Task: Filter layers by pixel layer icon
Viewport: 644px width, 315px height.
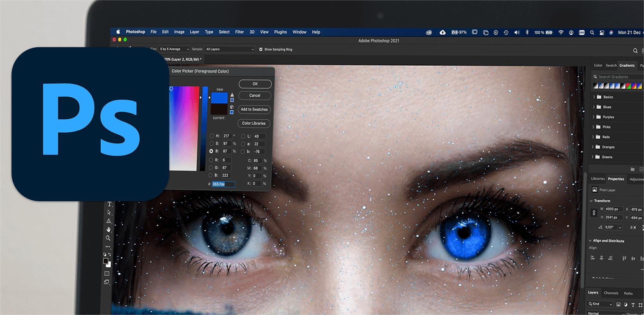Action: click(618, 304)
